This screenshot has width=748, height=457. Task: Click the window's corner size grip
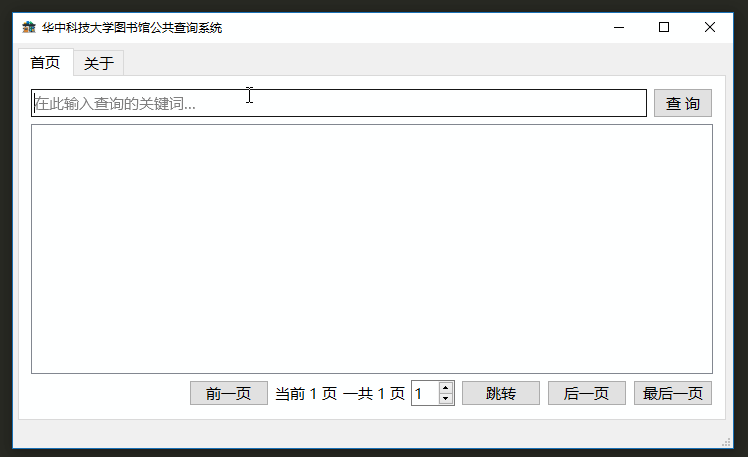tap(727, 442)
